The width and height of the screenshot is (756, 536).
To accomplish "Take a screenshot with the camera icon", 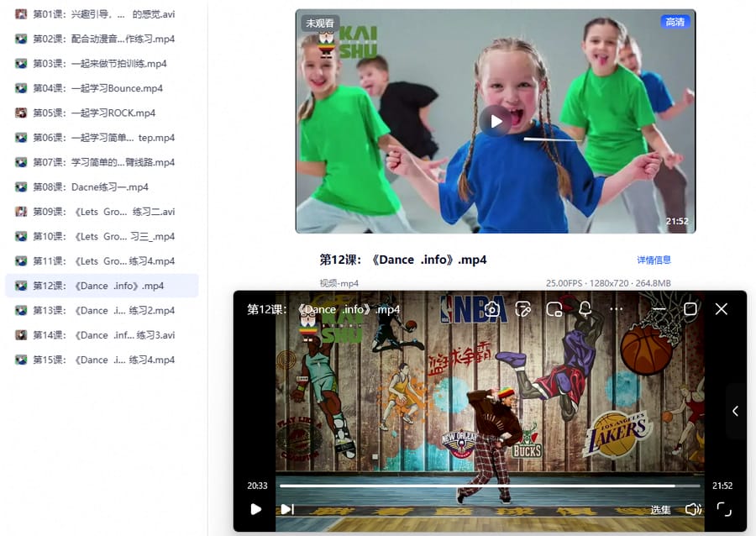I will pos(491,309).
